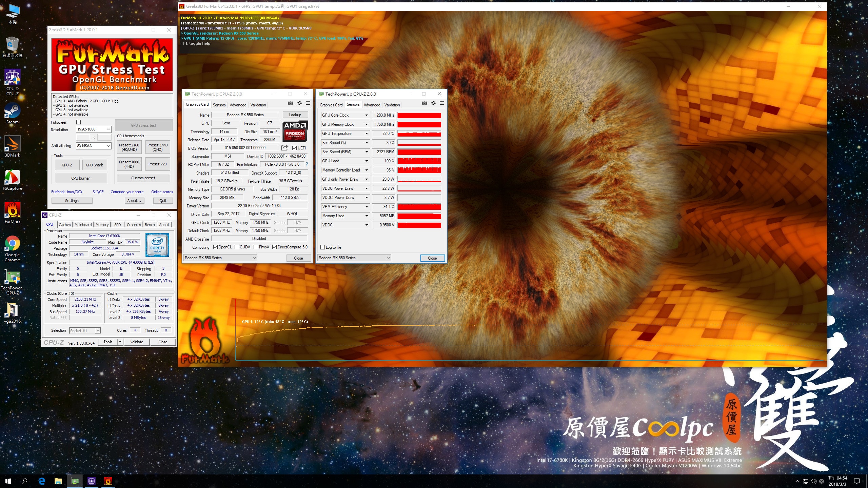Screen dimensions: 868x488
Task: Switch to the Bench tab in CPU-Z
Action: (x=150, y=225)
